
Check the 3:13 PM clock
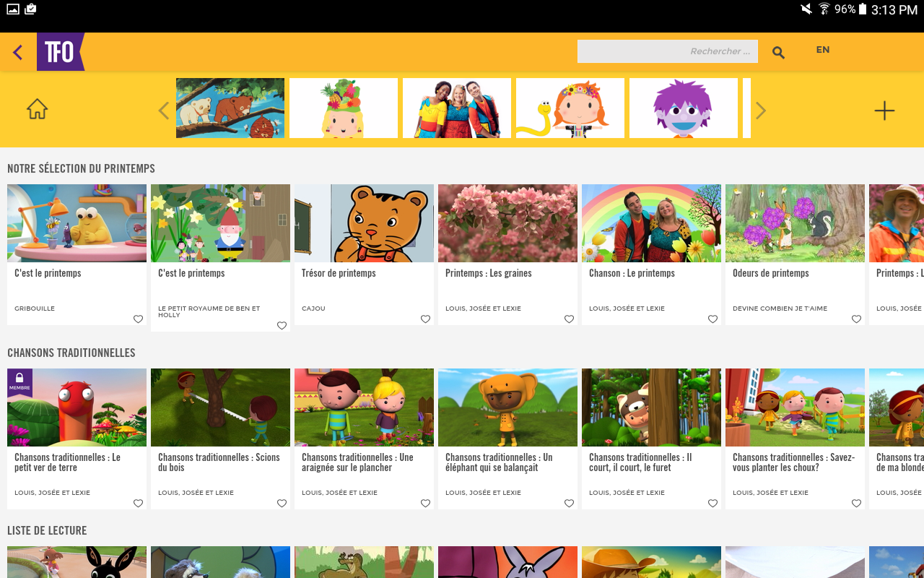click(894, 10)
